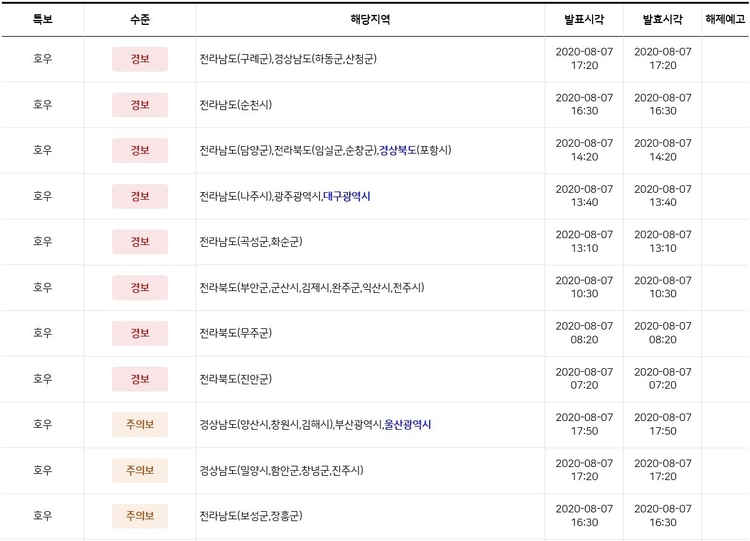This screenshot has height=541, width=750.
Task: Open the 울산광역시 link
Action: (x=408, y=424)
